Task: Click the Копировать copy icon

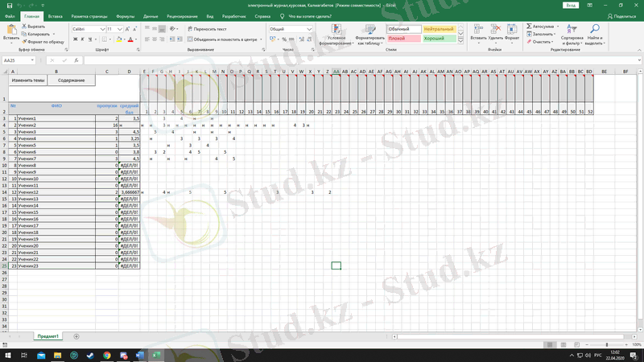Action: click(x=24, y=34)
